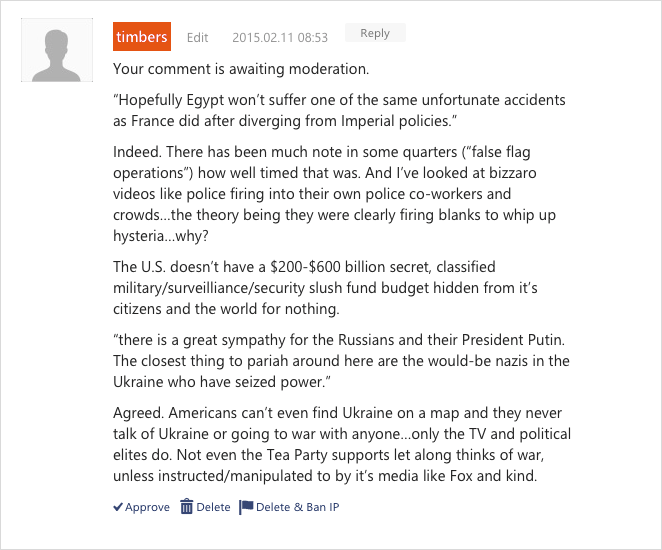Click the paragraph beginning with Agreed
This screenshot has width=662, height=550.
coord(342,444)
